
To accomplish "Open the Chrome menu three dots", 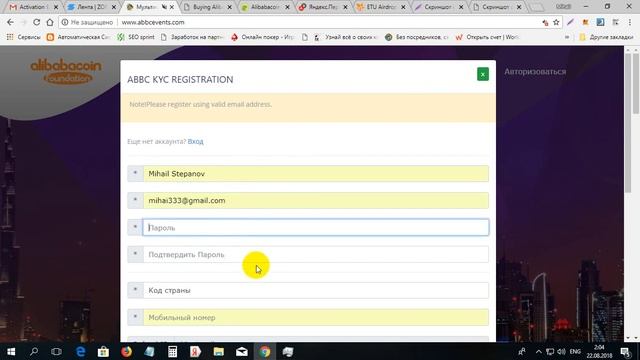I will (630, 22).
